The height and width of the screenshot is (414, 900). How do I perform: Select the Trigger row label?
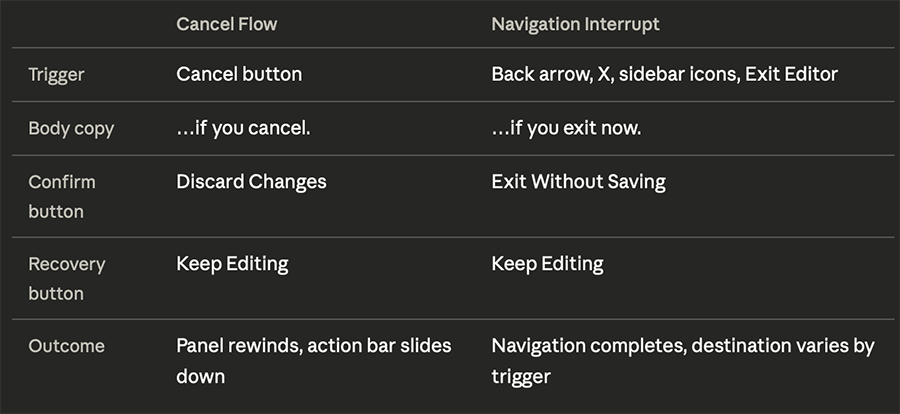pyautogui.click(x=57, y=75)
